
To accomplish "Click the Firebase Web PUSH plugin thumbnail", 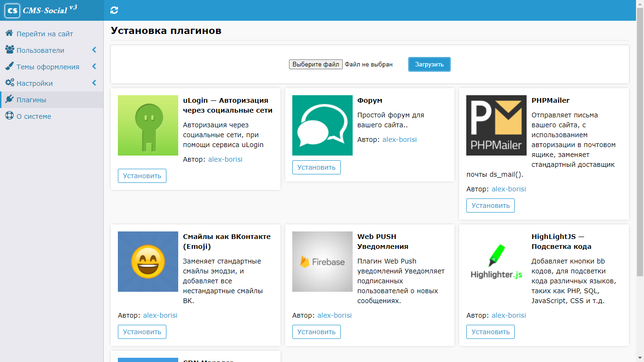I will [322, 262].
